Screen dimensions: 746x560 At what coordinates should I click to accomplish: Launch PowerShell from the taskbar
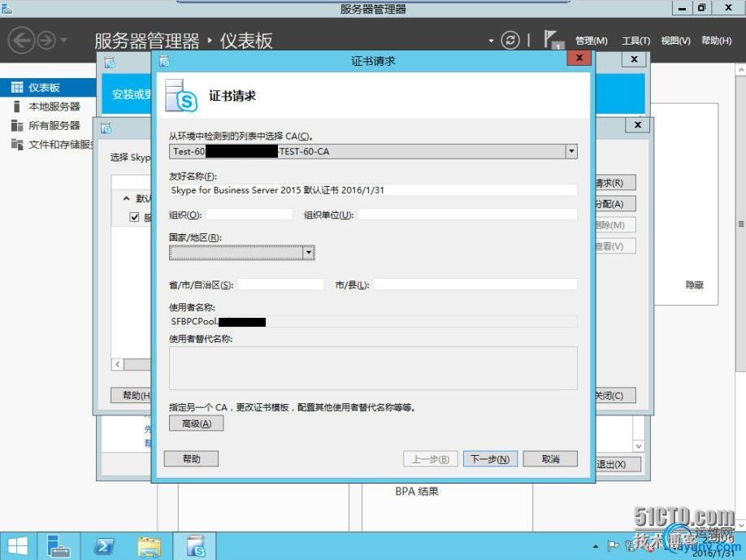coord(104,546)
